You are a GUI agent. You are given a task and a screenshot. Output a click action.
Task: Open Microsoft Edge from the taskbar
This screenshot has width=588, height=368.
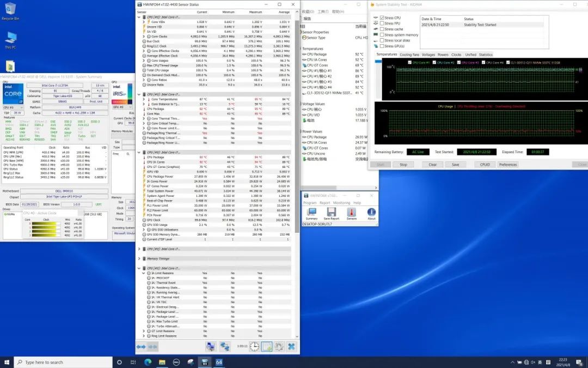click(148, 362)
